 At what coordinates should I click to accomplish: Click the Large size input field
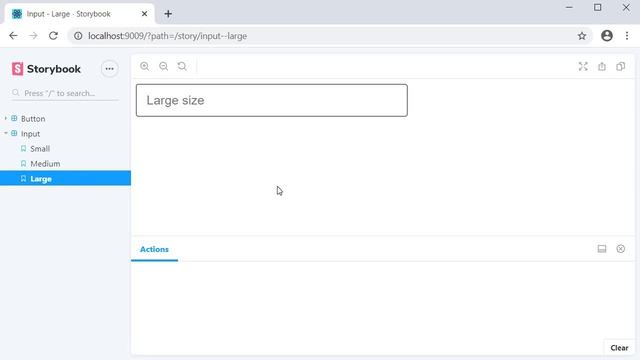click(272, 100)
